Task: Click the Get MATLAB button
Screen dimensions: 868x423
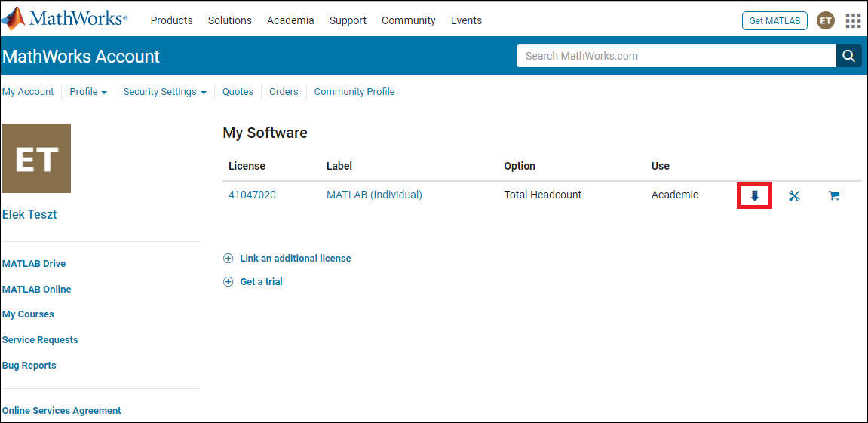Action: 774,21
